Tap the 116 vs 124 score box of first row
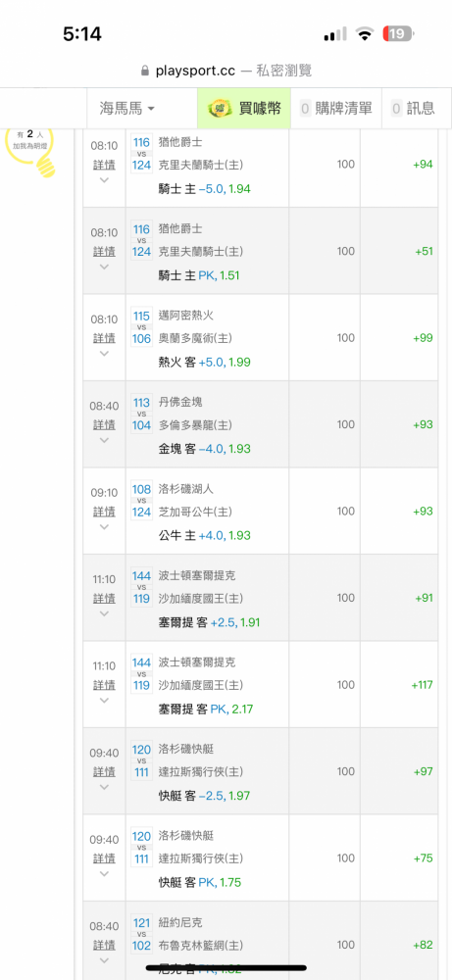This screenshot has height=980, width=452. tap(142, 154)
